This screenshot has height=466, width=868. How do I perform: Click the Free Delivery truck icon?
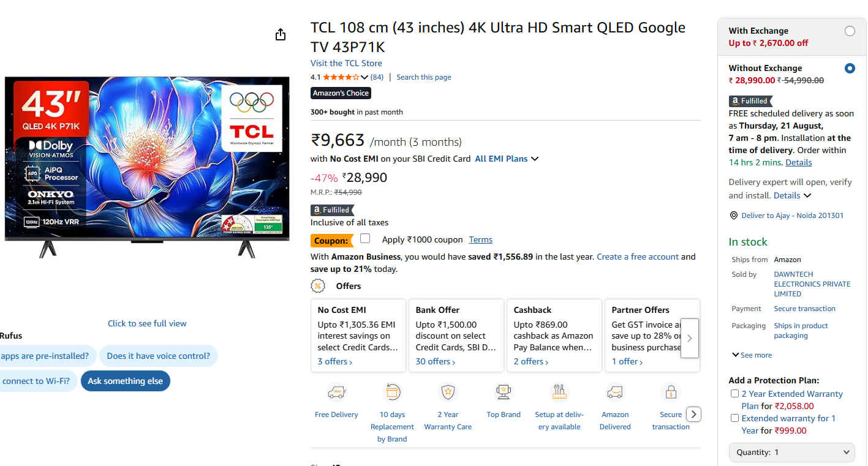[x=336, y=393]
